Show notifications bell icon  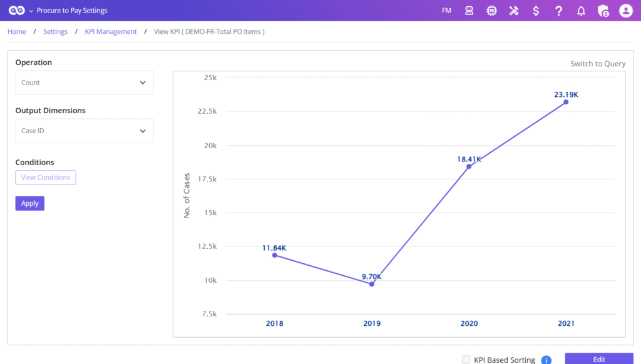click(581, 11)
